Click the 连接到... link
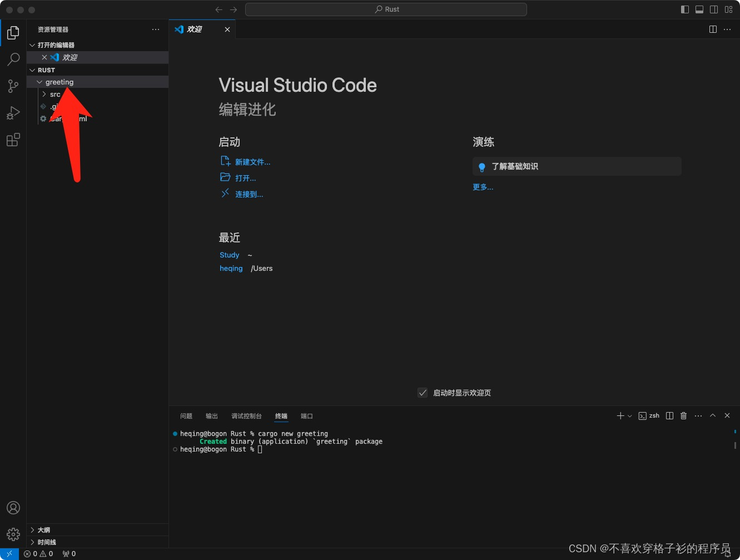 (x=249, y=194)
